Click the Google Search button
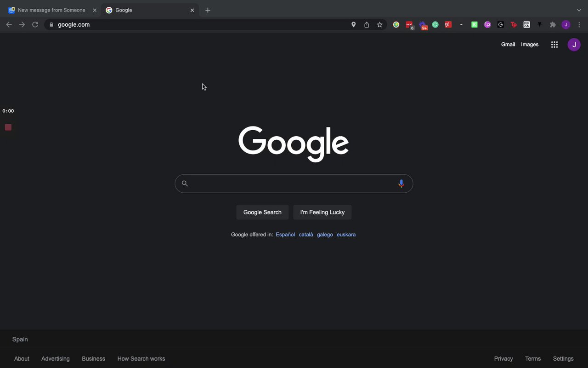This screenshot has width=588, height=368. click(x=262, y=212)
